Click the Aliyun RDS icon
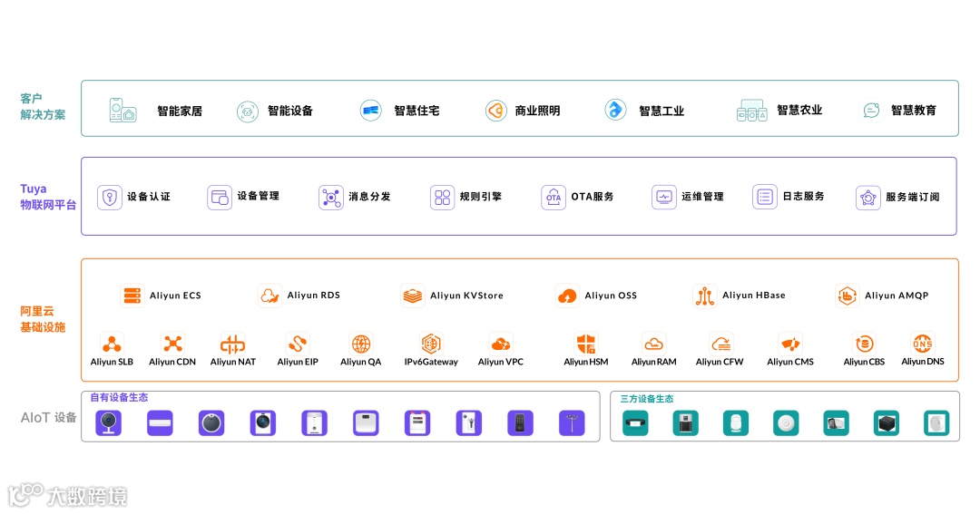Image resolution: width=980 pixels, height=514 pixels. 269,296
